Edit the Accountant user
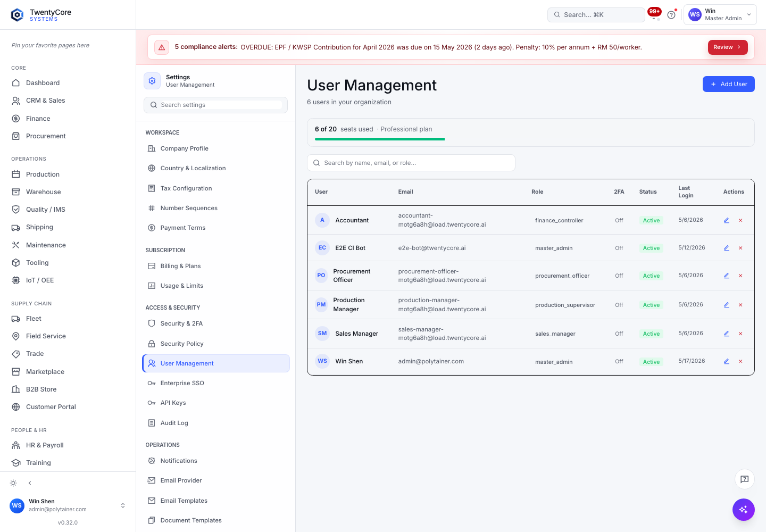The height and width of the screenshot is (532, 766). pos(726,220)
